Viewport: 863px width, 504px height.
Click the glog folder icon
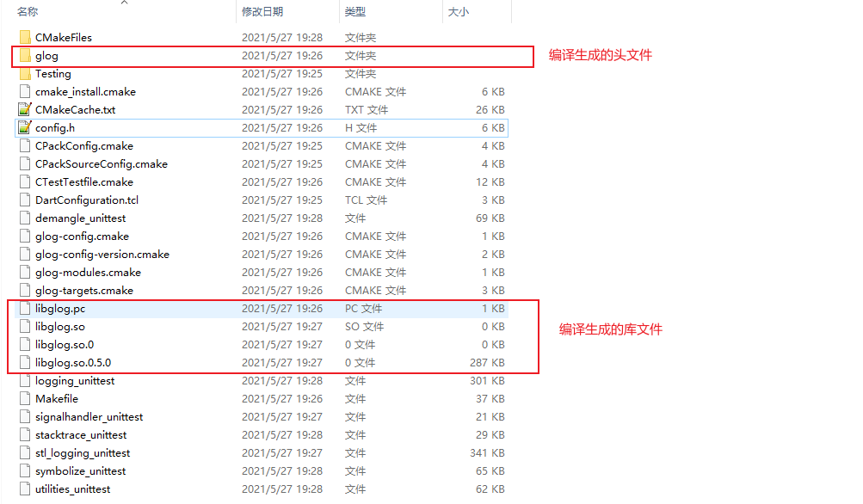pyautogui.click(x=24, y=55)
